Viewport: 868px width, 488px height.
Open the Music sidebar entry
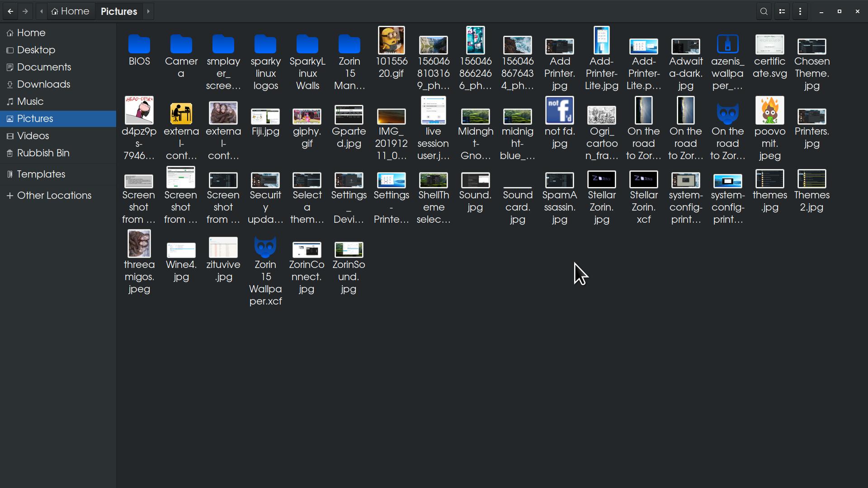point(30,102)
